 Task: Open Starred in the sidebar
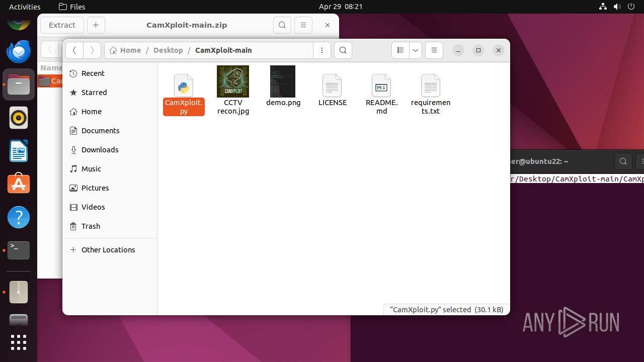pyautogui.click(x=110, y=93)
